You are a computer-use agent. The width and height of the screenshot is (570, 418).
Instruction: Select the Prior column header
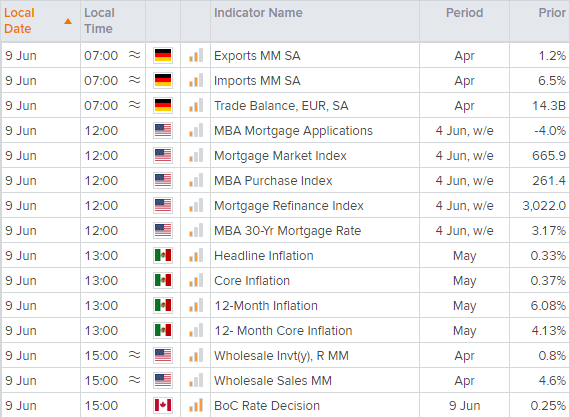552,13
